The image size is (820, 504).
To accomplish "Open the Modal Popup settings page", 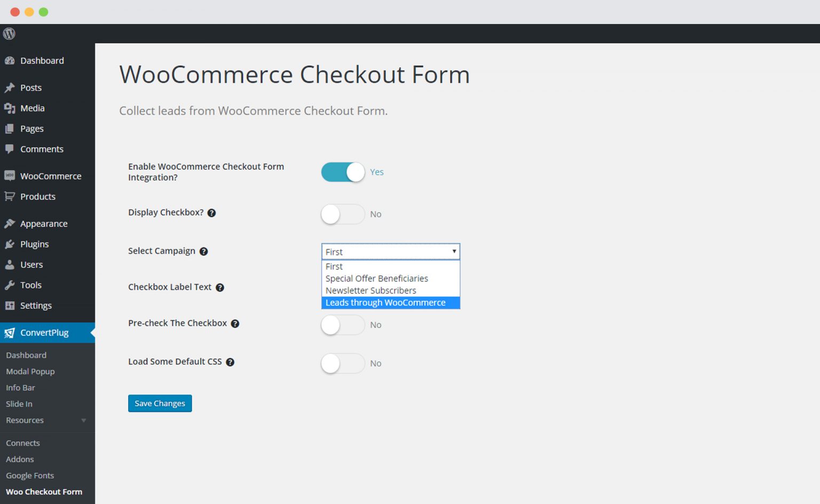I will 30,371.
